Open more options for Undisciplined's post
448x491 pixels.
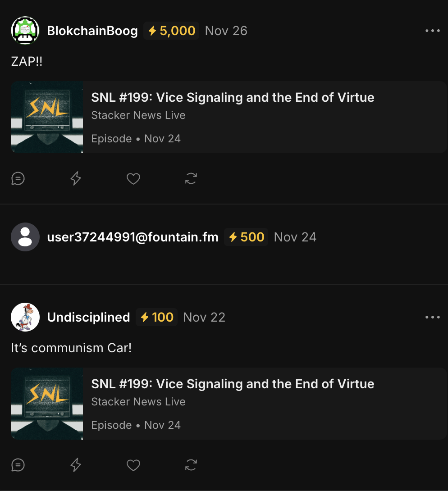pyautogui.click(x=432, y=317)
